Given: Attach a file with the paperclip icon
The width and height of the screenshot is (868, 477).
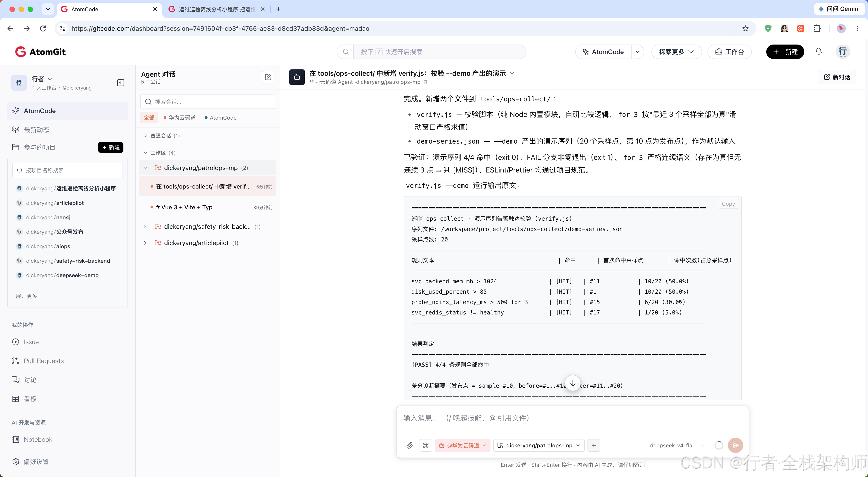Looking at the screenshot, I should (409, 445).
